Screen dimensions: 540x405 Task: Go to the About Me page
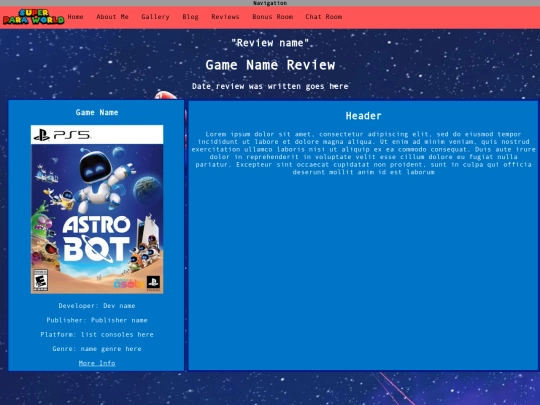[x=112, y=17]
